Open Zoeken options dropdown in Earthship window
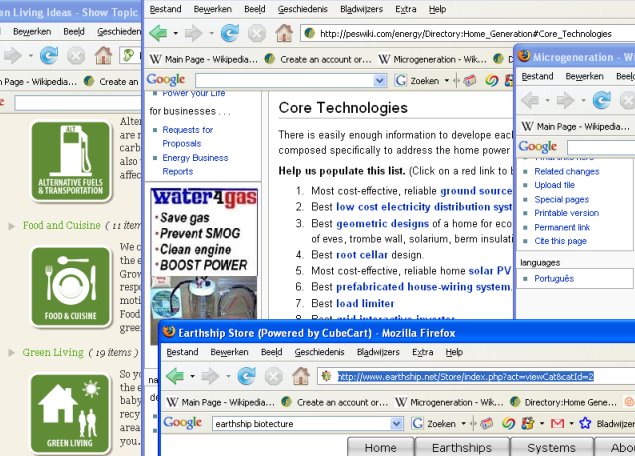The image size is (635, 456). point(464,424)
